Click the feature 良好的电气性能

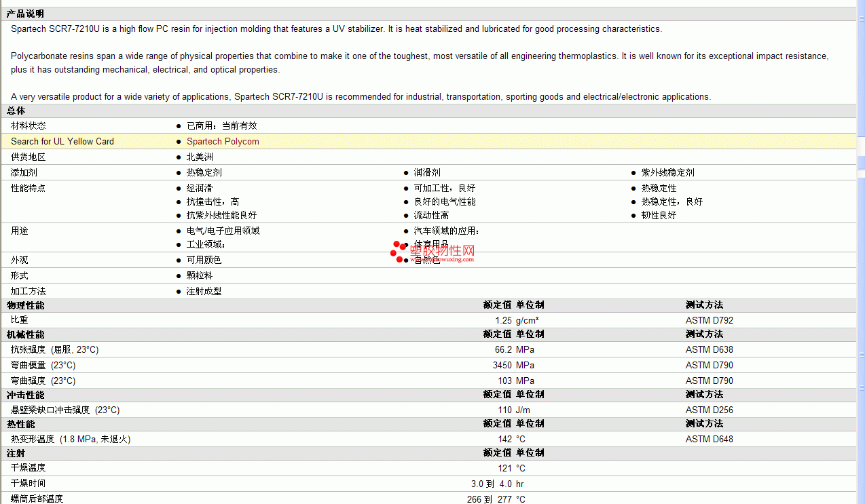445,201
